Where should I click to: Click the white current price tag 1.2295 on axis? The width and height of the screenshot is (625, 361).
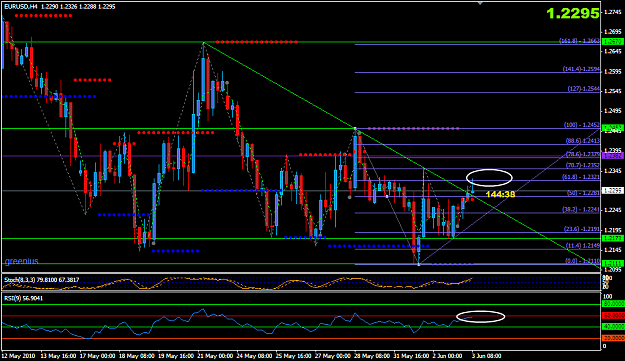[613, 191]
